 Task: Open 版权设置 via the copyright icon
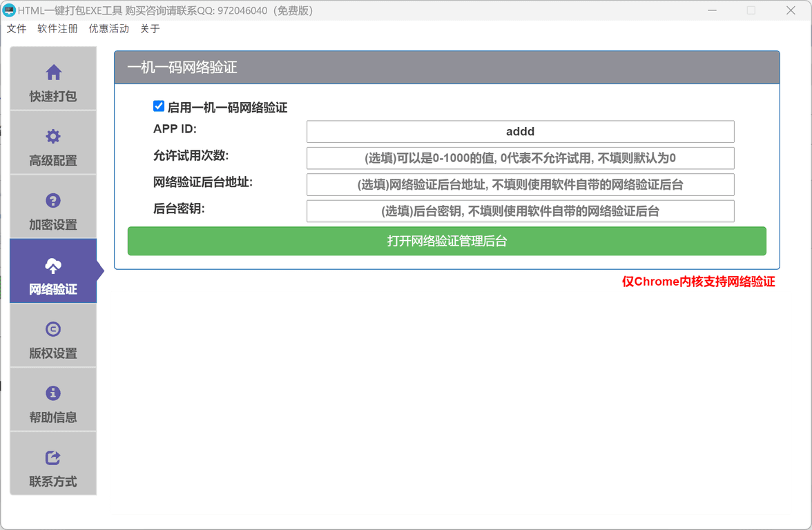tap(53, 329)
